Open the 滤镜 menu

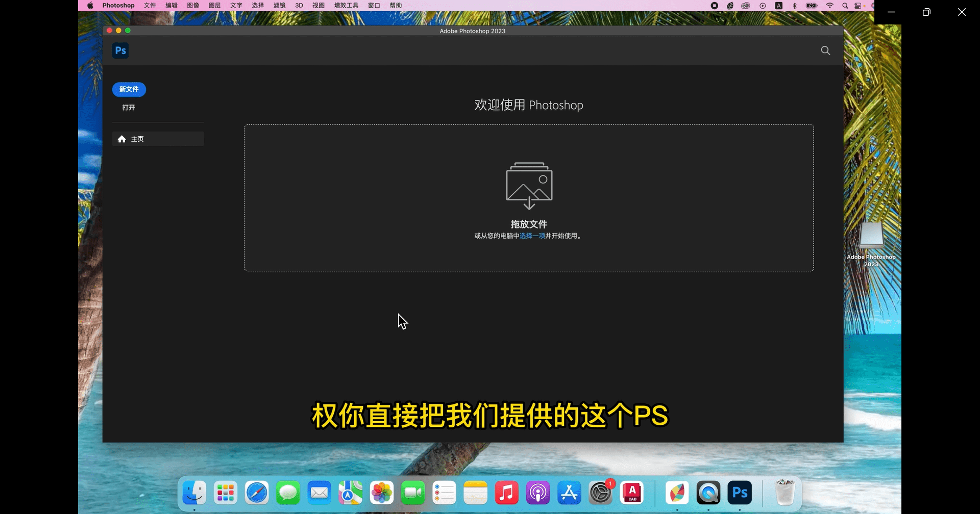[279, 6]
